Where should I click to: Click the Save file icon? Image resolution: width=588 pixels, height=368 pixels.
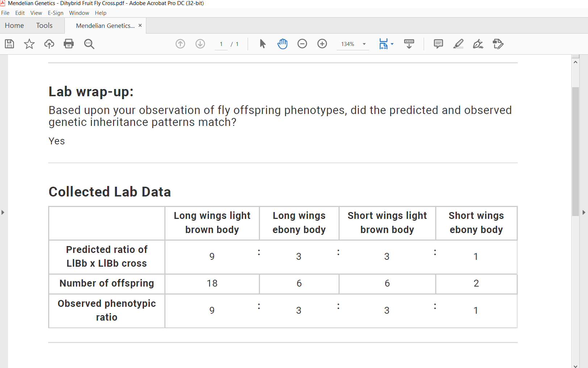[9, 44]
